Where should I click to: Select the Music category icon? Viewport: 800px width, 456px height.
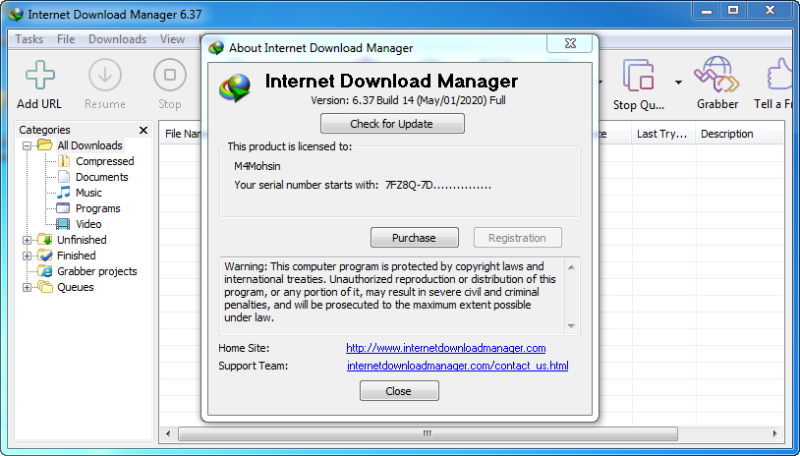63,193
